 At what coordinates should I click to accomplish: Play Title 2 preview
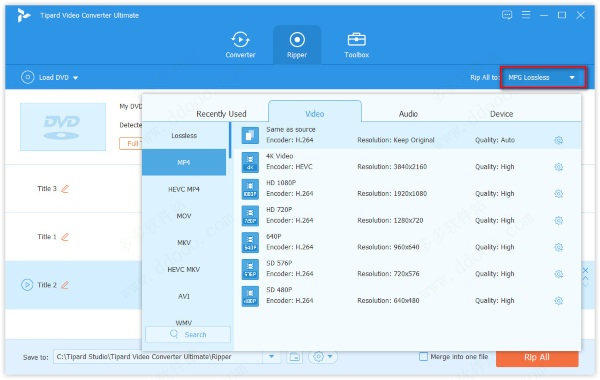pyautogui.click(x=27, y=285)
